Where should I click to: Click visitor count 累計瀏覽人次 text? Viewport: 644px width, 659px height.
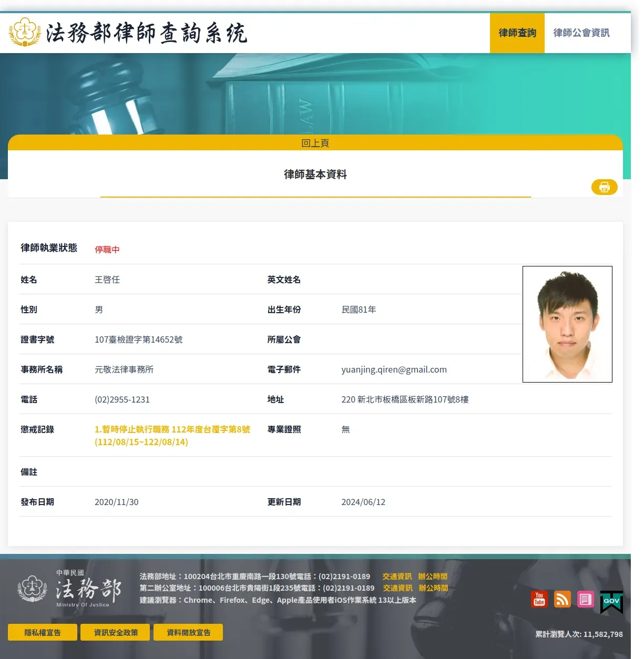(579, 634)
